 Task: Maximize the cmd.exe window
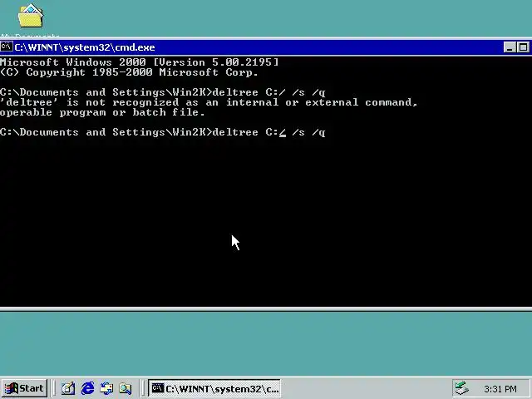pos(523,47)
